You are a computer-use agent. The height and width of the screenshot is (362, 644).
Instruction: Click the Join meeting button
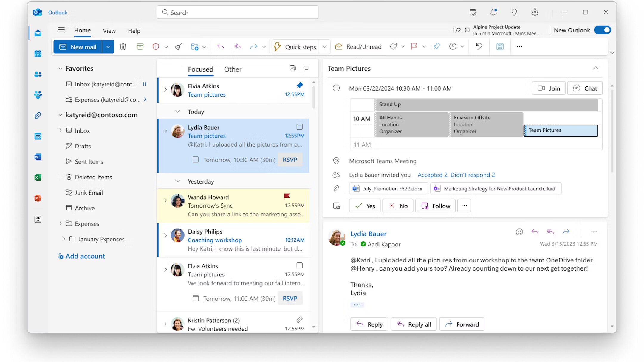549,88
